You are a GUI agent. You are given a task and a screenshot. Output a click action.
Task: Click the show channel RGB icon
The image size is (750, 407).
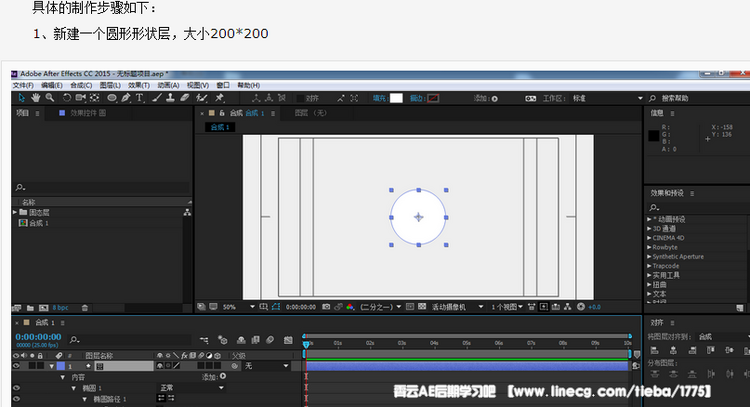[x=350, y=307]
